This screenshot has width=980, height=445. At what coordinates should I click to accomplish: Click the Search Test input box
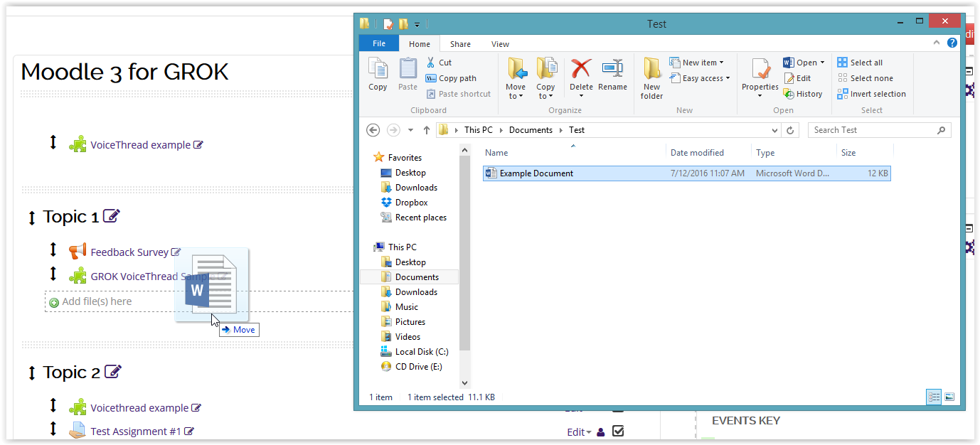pos(879,130)
